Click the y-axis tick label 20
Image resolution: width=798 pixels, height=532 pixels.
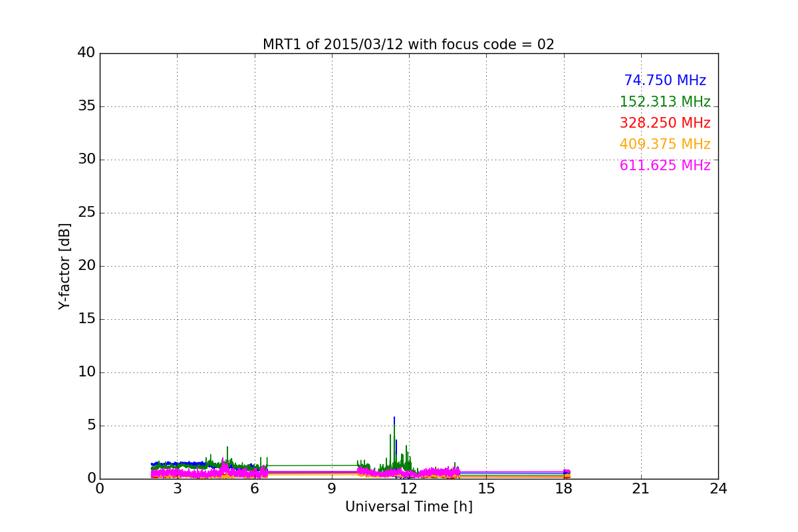click(x=86, y=266)
